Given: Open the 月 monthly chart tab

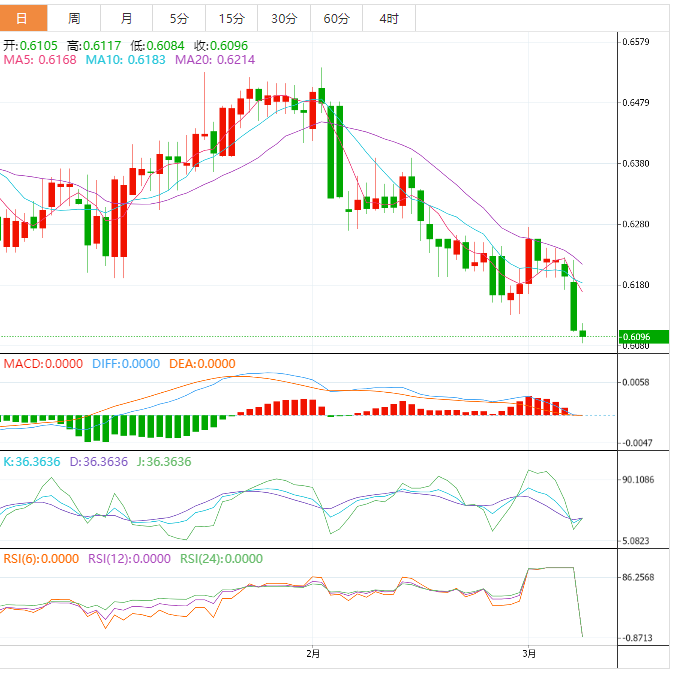Looking at the screenshot, I should 126,19.
